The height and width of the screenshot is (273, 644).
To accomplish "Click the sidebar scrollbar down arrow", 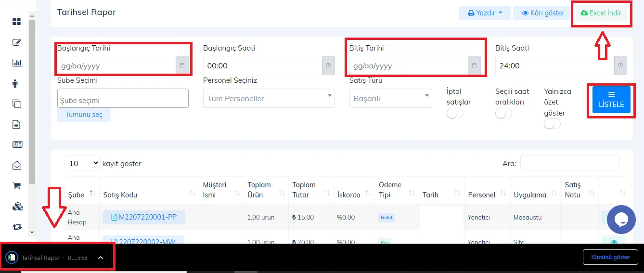I will click(x=32, y=232).
